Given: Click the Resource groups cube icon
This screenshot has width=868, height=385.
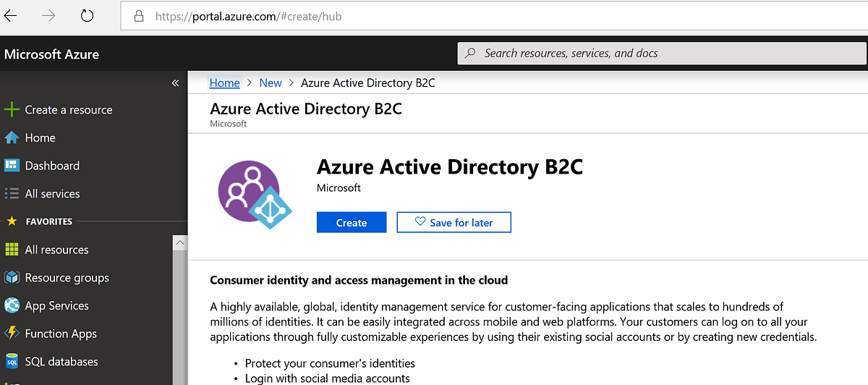Looking at the screenshot, I should tap(12, 278).
